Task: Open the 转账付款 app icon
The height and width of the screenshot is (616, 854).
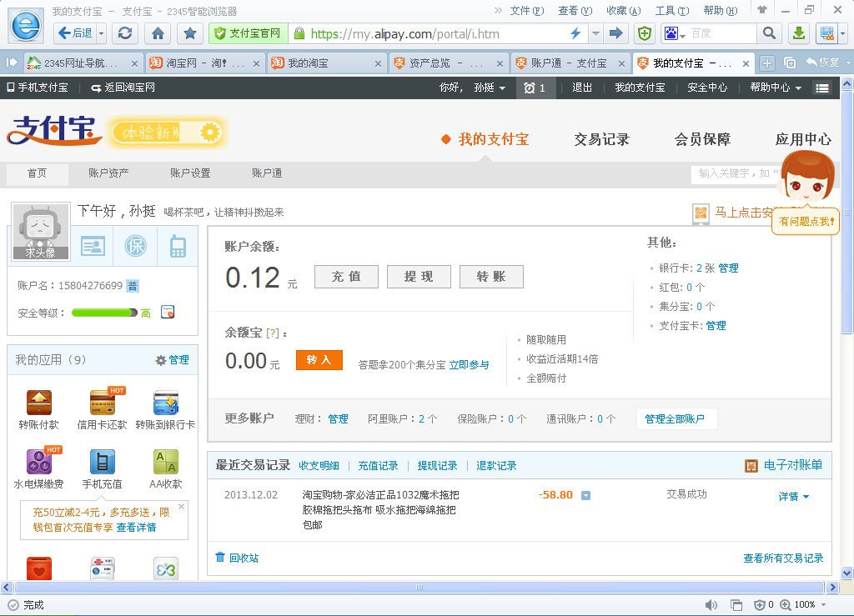Action: click(x=38, y=403)
